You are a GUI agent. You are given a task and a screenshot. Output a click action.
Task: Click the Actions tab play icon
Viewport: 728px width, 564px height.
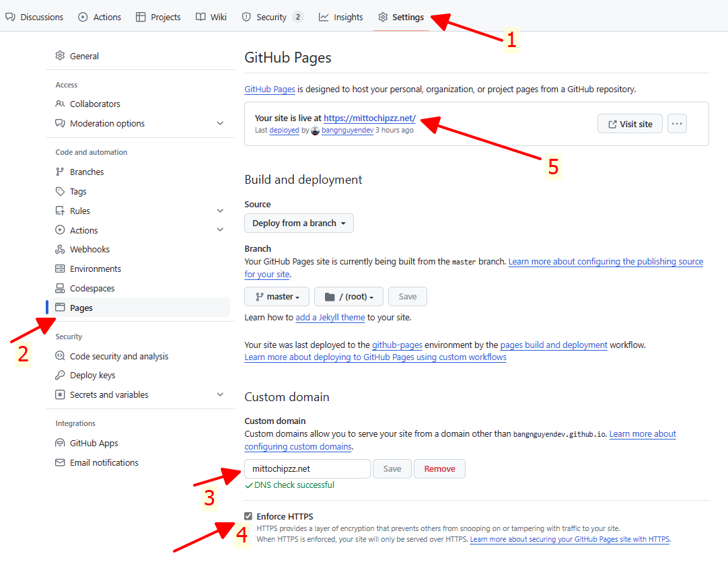[x=83, y=17]
